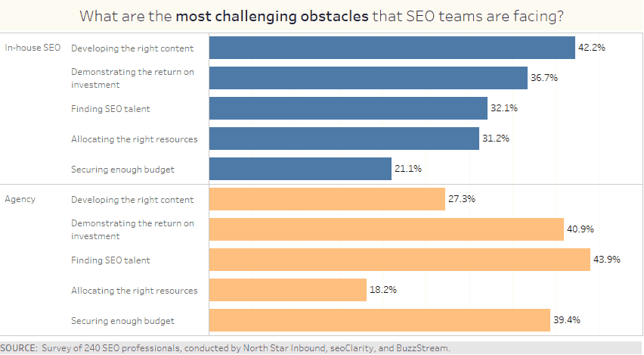Click the In-house Securing budget 21.1% bar
The image size is (644, 355).
click(300, 169)
